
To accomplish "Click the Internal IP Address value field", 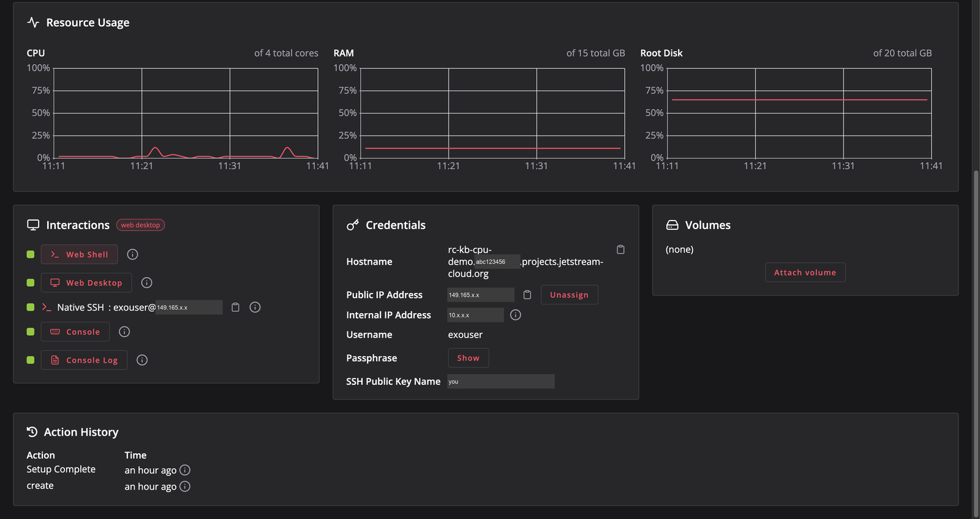I will point(475,315).
